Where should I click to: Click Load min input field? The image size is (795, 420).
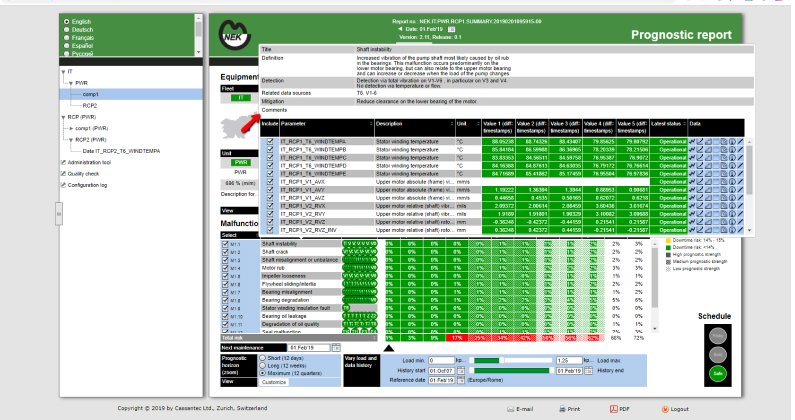[x=441, y=361]
